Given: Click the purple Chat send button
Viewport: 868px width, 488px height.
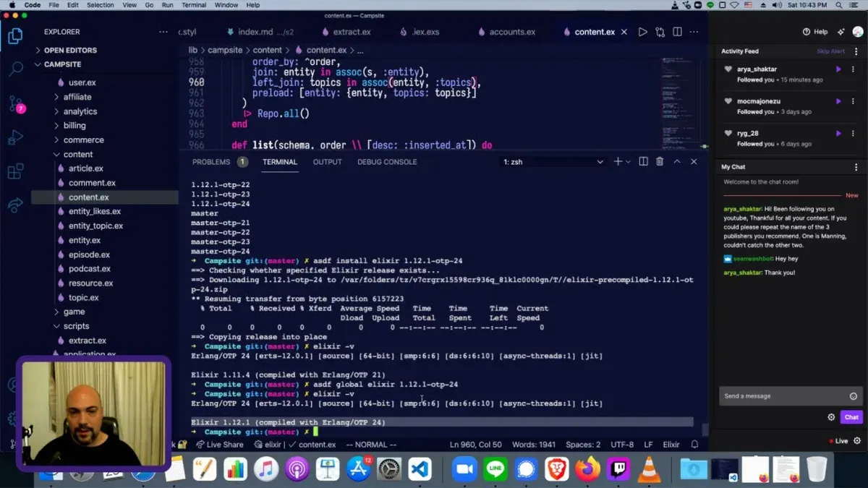Looking at the screenshot, I should pyautogui.click(x=851, y=417).
